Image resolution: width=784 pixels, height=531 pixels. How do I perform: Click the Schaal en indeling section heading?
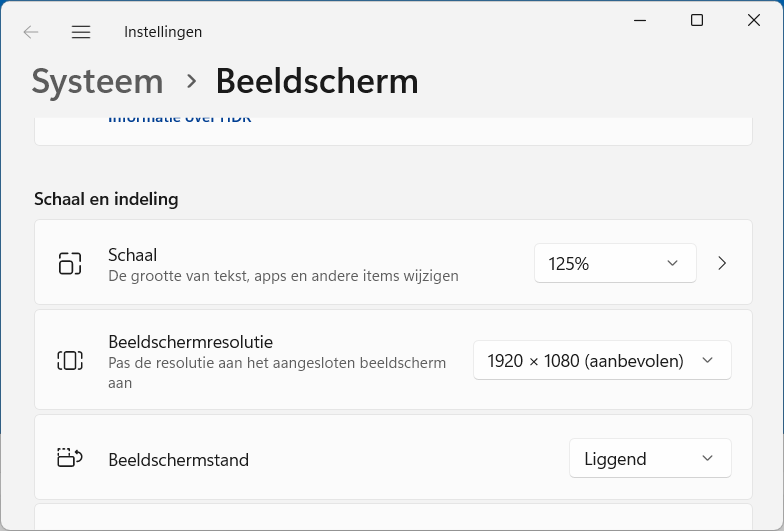click(106, 199)
